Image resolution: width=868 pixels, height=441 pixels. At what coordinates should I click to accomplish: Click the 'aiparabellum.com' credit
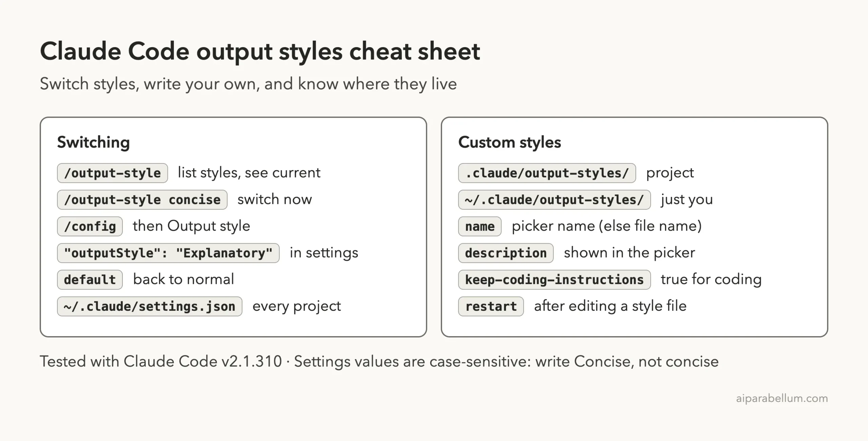pos(782,398)
